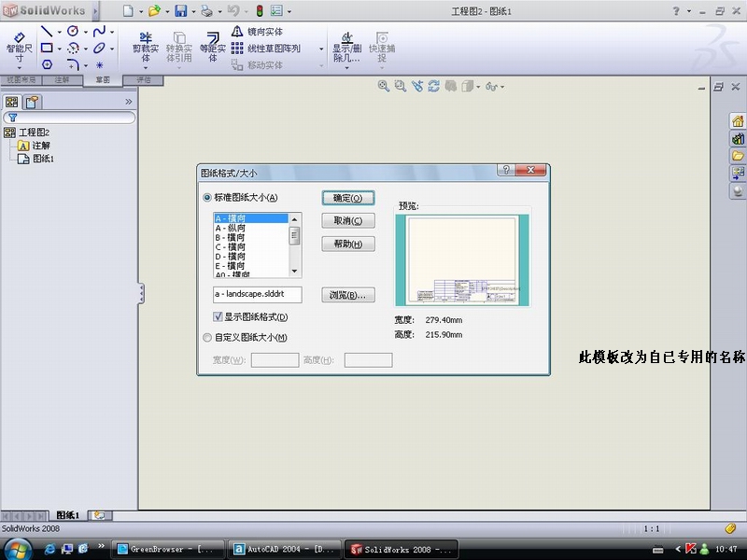Click Zoom to Fit magnifier icon

pyautogui.click(x=383, y=86)
